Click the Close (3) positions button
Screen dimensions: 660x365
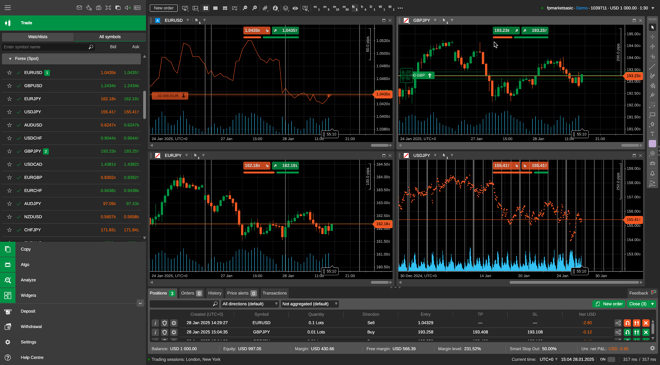coord(638,304)
